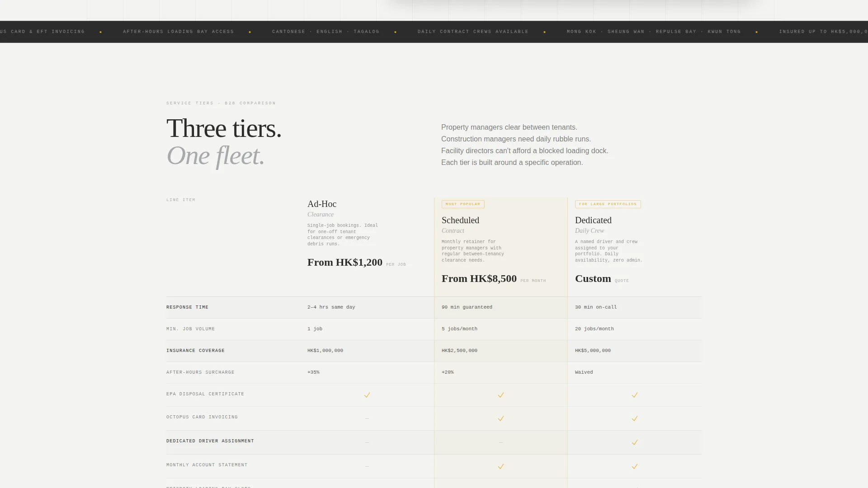Click the 90 min guaranteed cell
Screen dimensions: 868x488
click(467, 307)
